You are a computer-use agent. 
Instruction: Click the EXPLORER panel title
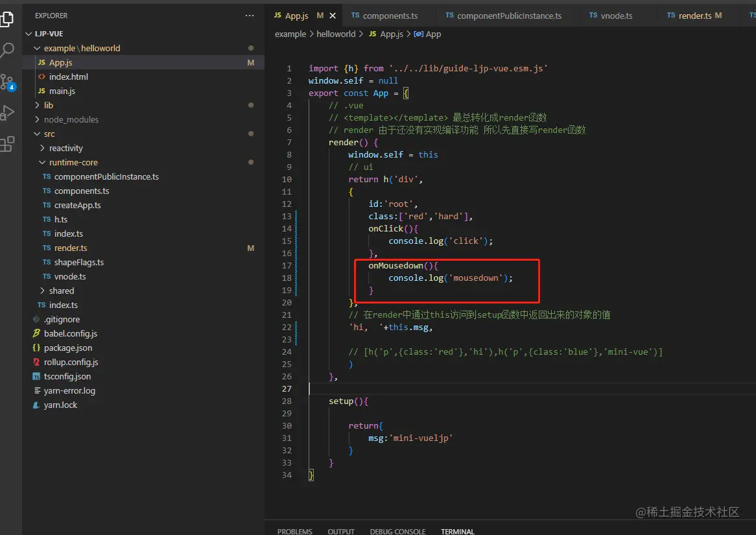point(51,16)
